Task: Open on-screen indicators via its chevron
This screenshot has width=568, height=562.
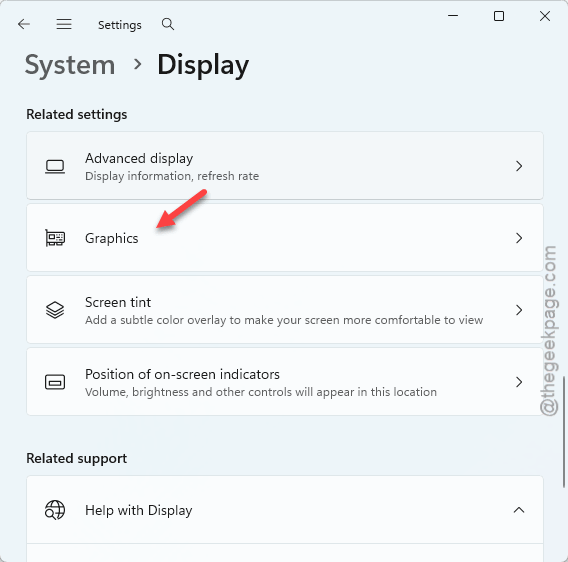Action: coord(519,382)
